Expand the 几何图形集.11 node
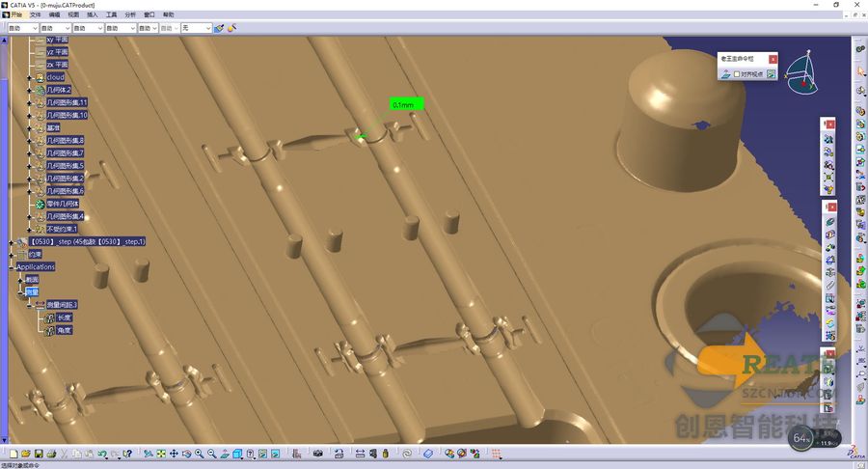This screenshot has height=469, width=868. pos(29,103)
